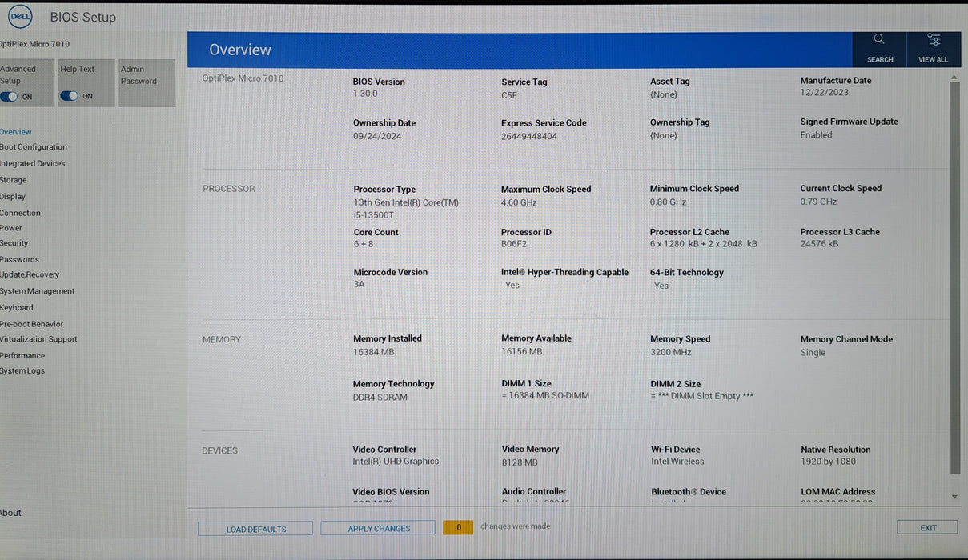Open Boot Configuration section
The height and width of the screenshot is (560, 968).
point(34,147)
